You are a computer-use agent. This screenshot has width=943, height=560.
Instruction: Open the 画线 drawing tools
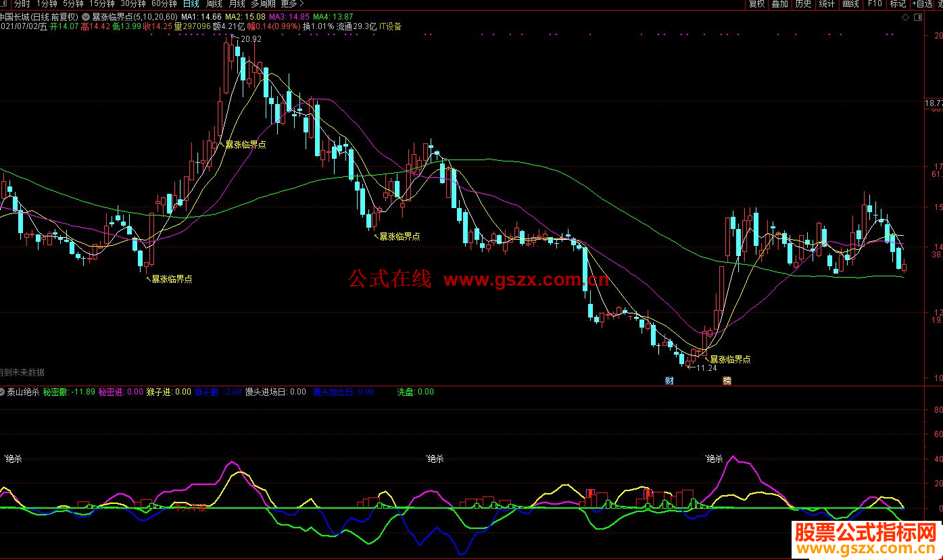point(850,4)
